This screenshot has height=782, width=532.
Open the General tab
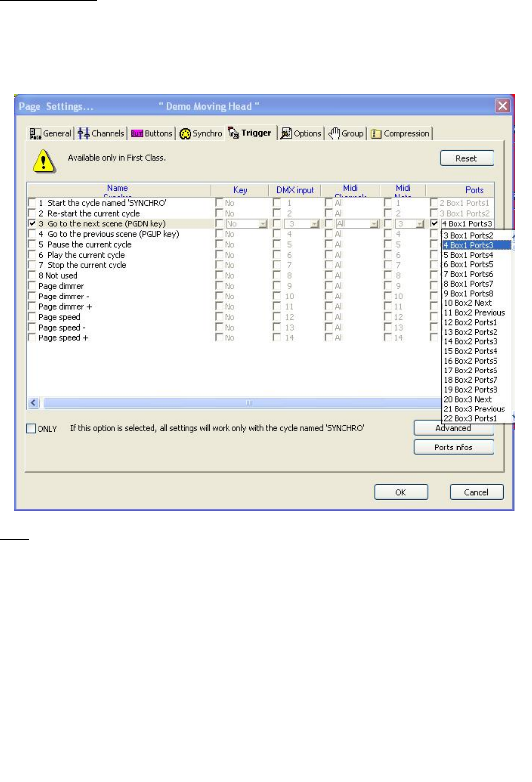[50, 133]
